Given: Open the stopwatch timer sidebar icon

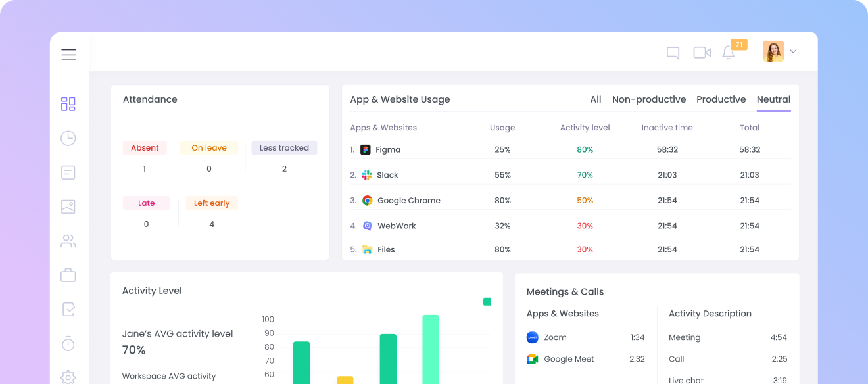Looking at the screenshot, I should tap(68, 343).
